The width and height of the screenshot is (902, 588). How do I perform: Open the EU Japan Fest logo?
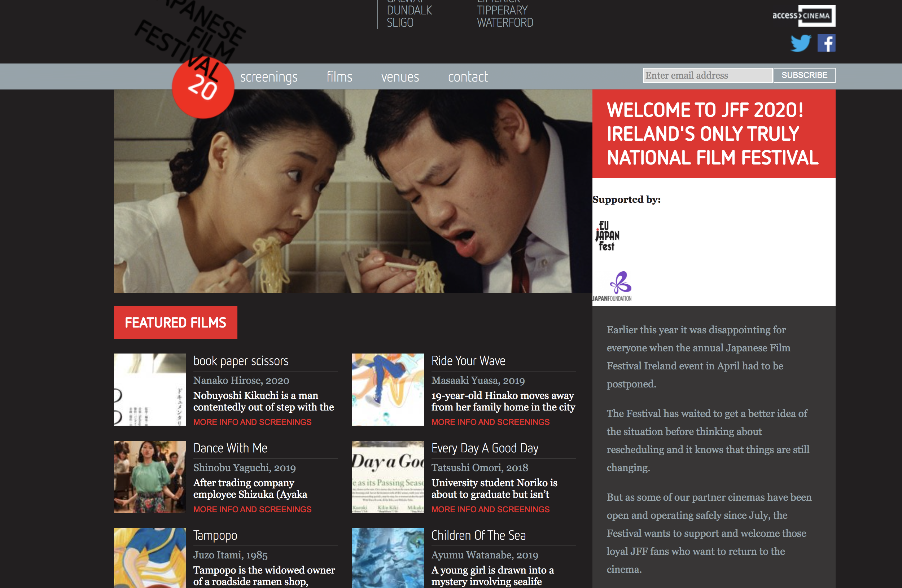[x=607, y=236]
